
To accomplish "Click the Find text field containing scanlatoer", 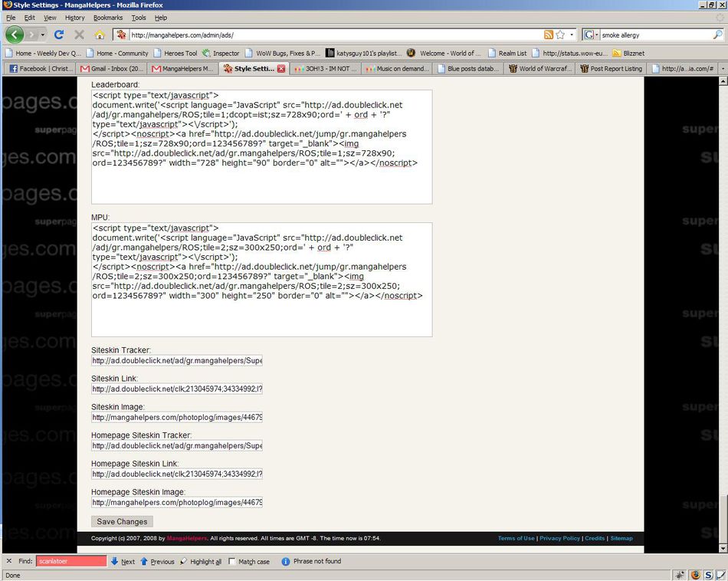I will (71, 561).
